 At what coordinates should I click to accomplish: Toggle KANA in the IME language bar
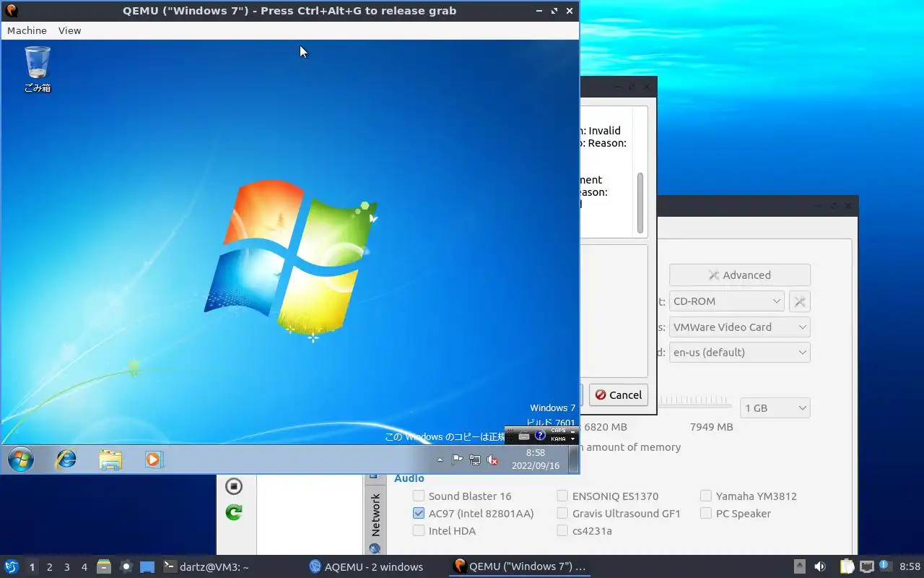pos(558,439)
